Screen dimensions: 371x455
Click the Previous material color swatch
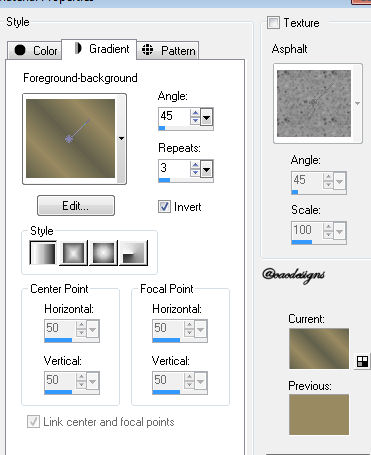coord(319,414)
